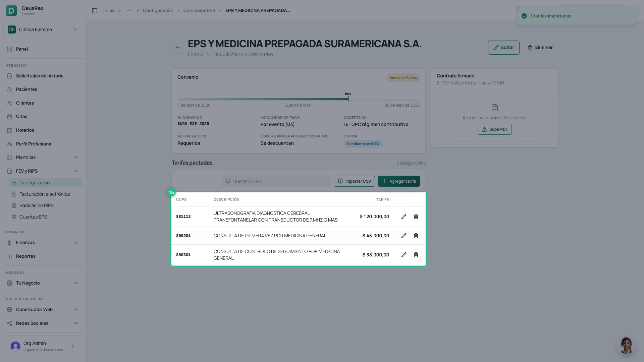Expand the Finanzas menu
644x362 pixels.
43,242
